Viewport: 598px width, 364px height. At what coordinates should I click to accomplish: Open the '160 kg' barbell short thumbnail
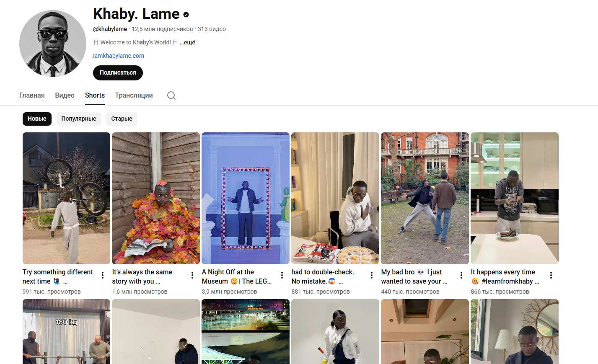(x=66, y=331)
